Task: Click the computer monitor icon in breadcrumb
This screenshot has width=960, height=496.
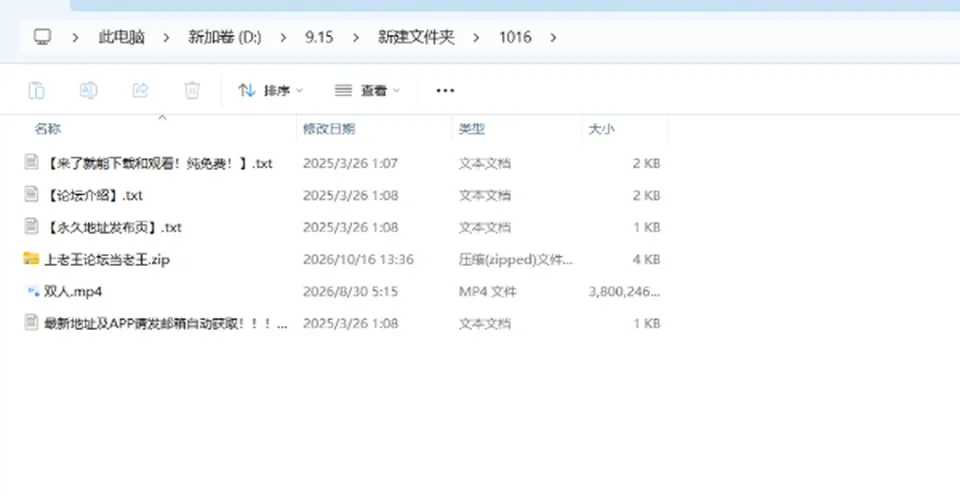Action: coord(42,37)
